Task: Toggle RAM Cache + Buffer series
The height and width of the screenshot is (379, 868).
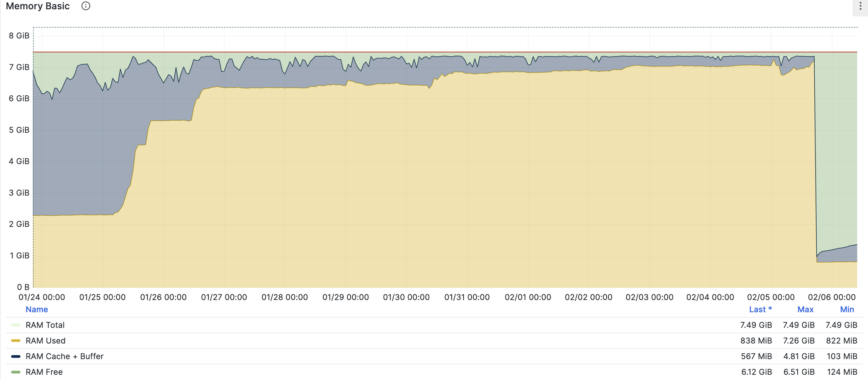Action: pos(64,356)
